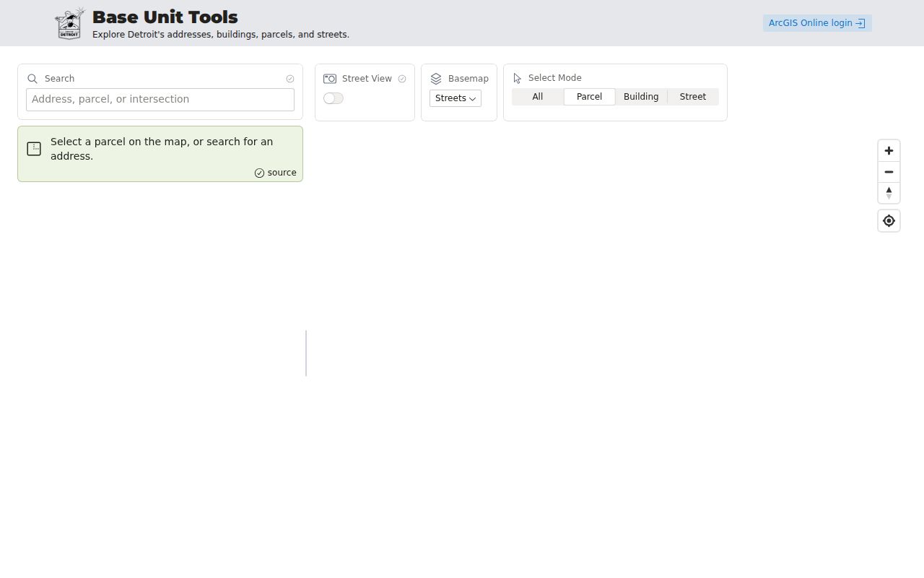Click the Street View checkmark info icon
924x578 pixels.
coord(402,79)
